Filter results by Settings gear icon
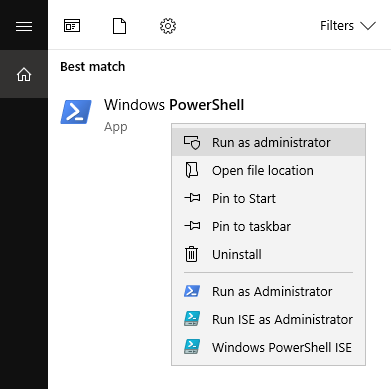391x389 pixels. pos(168,26)
